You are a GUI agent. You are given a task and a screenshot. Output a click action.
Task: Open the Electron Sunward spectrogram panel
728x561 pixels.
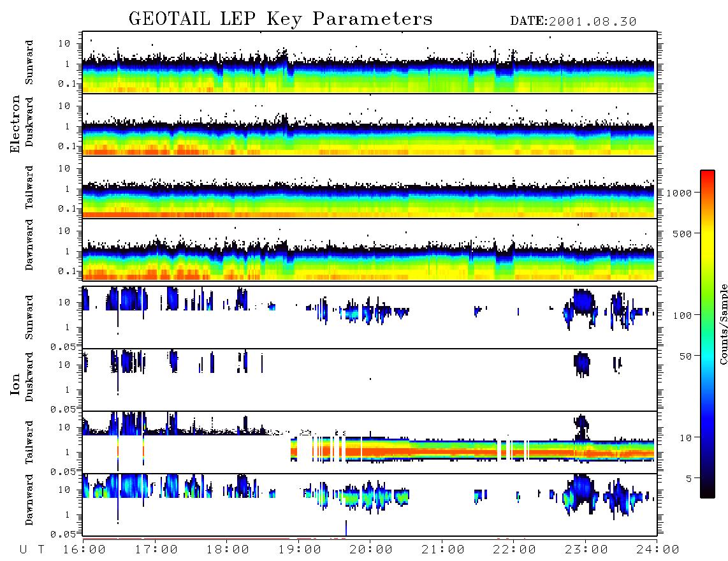point(370,62)
